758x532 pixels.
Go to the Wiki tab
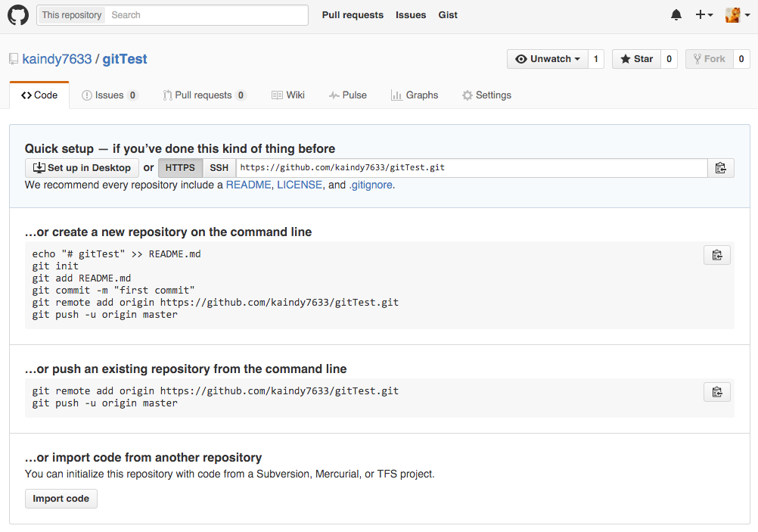(288, 95)
